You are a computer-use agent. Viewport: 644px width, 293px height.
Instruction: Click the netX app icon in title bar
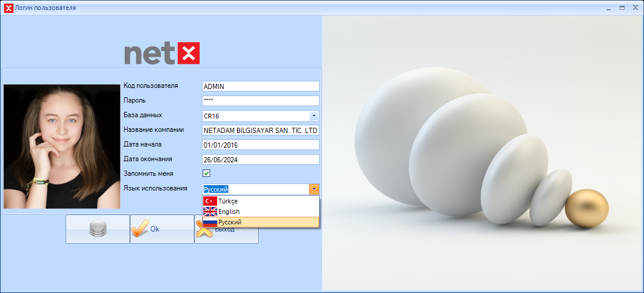[8, 8]
